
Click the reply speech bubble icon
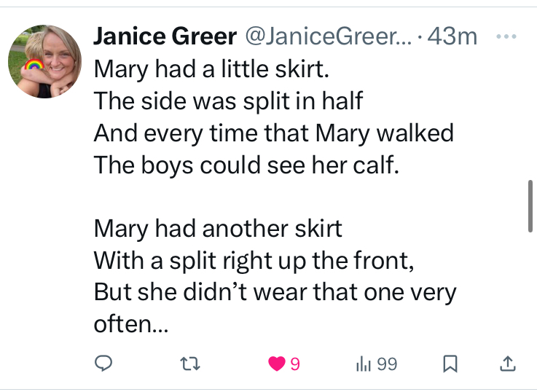click(104, 364)
